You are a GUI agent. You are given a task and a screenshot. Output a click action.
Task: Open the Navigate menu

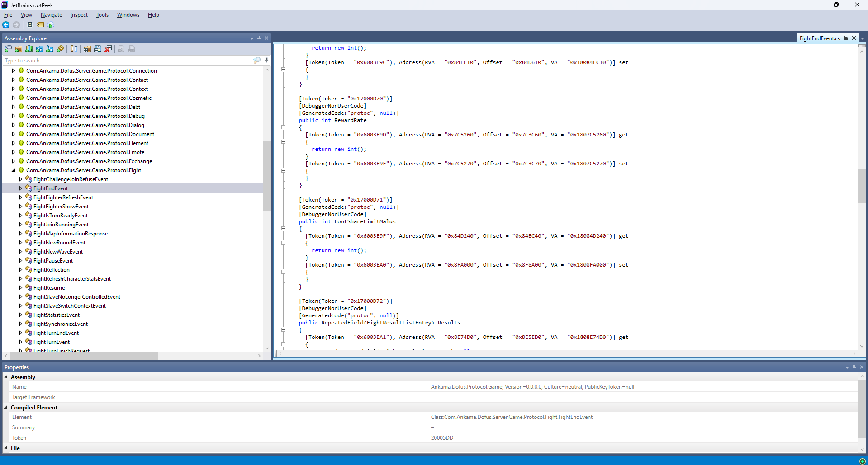(x=51, y=15)
